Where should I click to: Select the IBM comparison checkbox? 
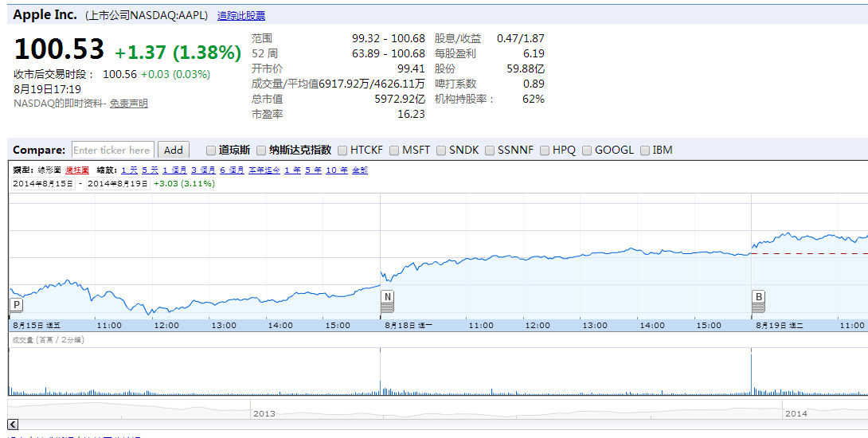click(645, 150)
